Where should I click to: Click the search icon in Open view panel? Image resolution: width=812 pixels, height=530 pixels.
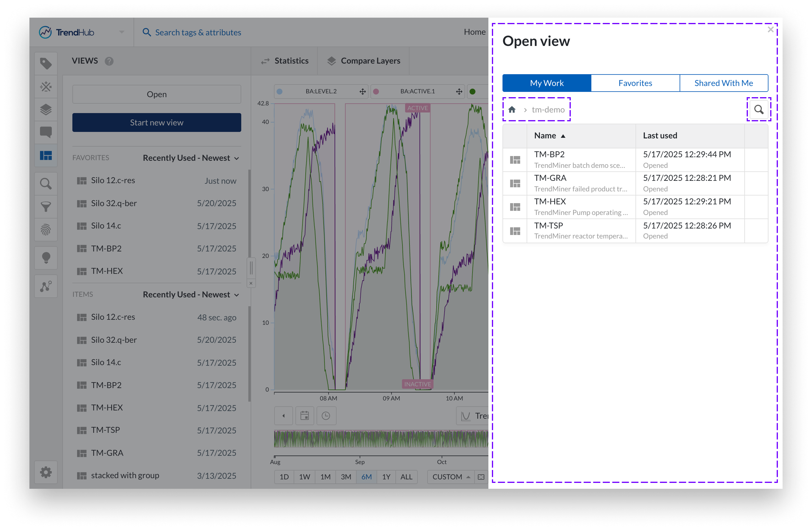pos(758,109)
